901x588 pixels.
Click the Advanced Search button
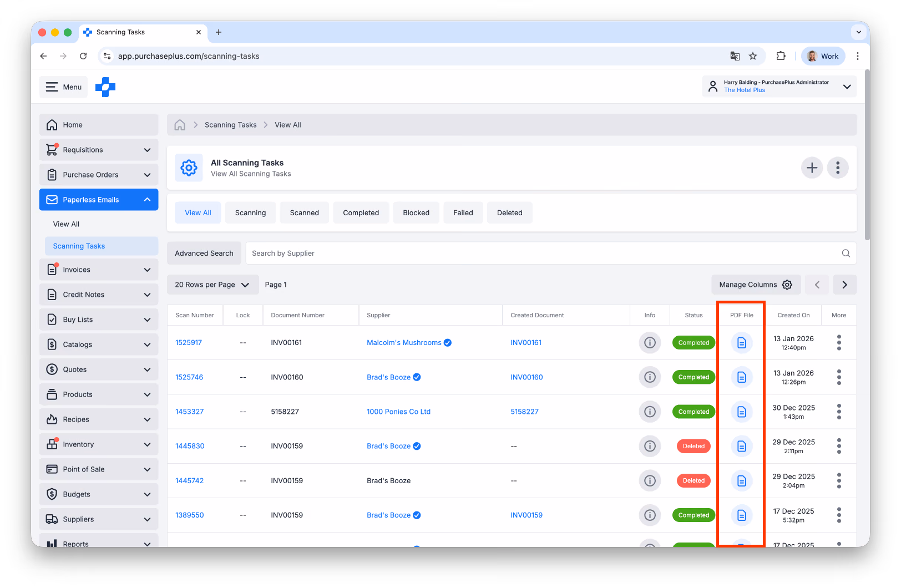tap(204, 254)
